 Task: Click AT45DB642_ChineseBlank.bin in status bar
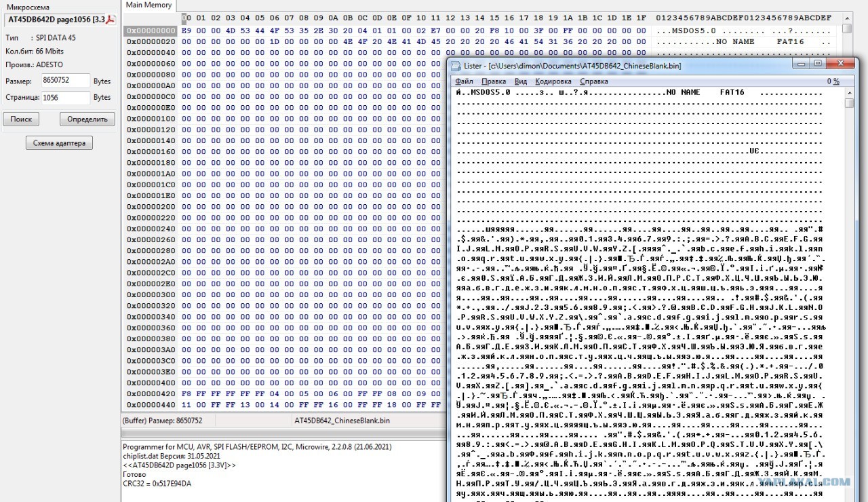click(342, 421)
